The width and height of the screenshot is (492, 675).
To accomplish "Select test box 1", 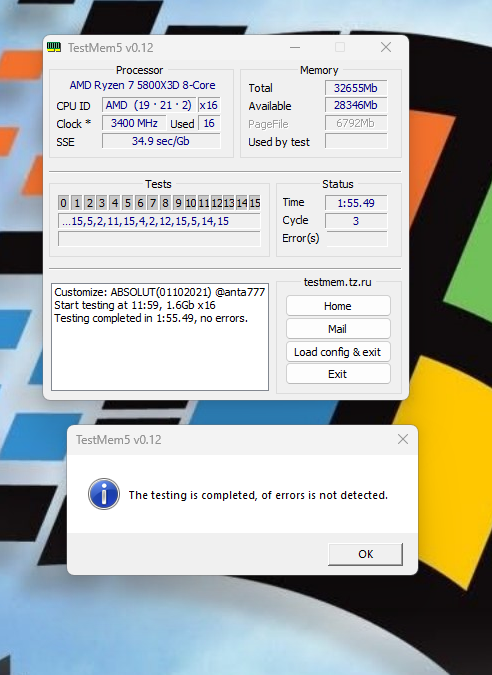I will coord(77,203).
